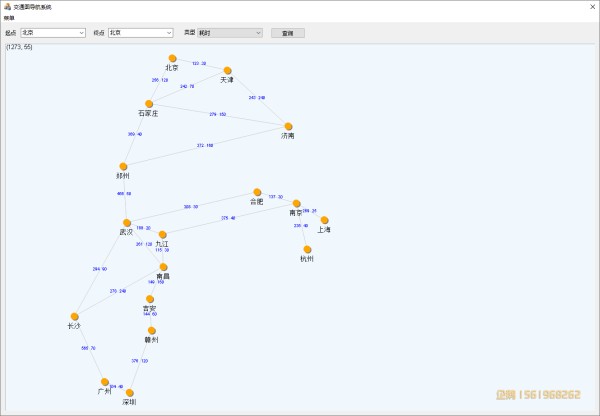Click the 长沙 city name label
The width and height of the screenshot is (600, 416).
point(74,326)
